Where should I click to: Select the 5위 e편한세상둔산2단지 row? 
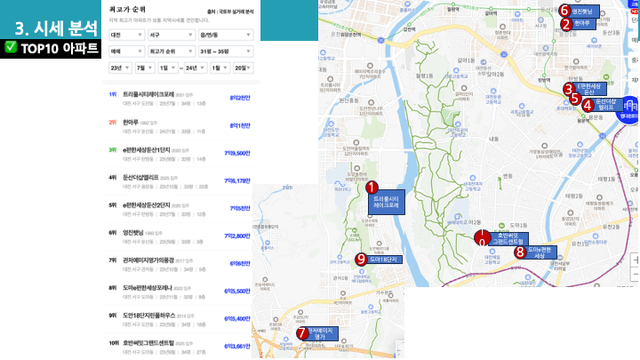click(180, 209)
